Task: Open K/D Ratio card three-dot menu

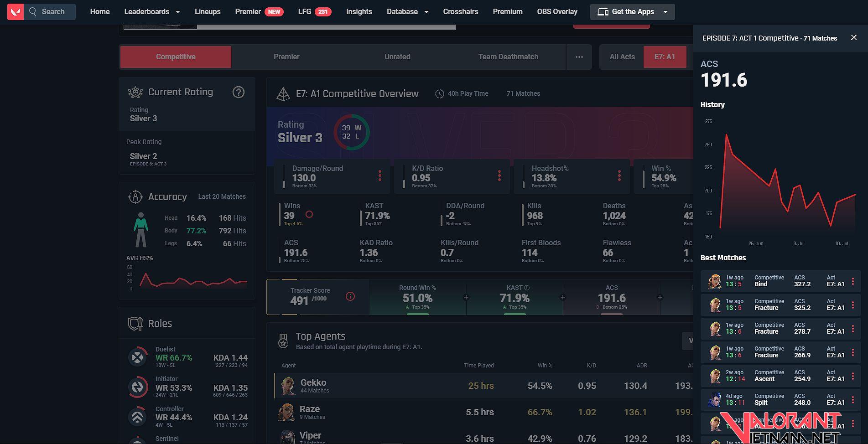Action: click(499, 176)
